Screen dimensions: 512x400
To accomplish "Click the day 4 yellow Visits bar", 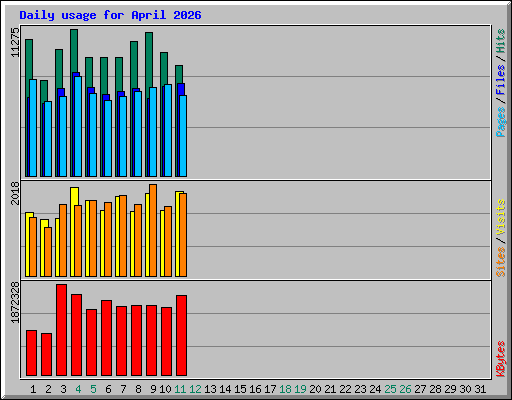I will pyautogui.click(x=75, y=196).
